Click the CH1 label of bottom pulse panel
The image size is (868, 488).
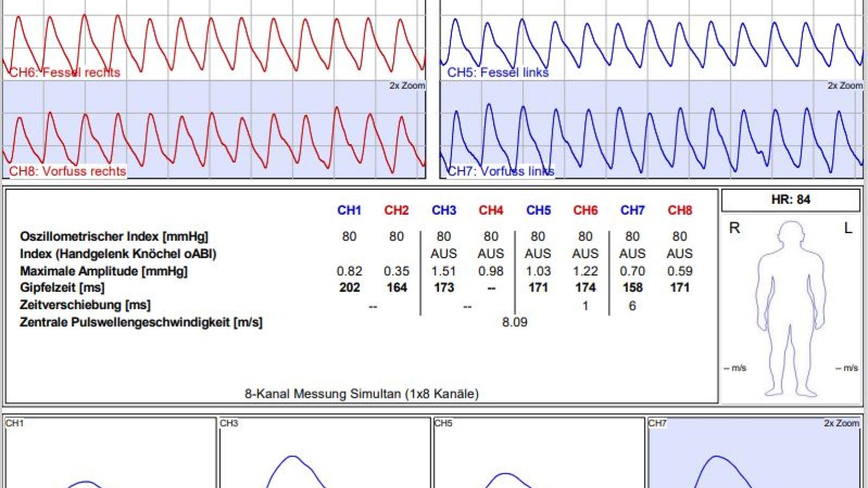click(15, 423)
